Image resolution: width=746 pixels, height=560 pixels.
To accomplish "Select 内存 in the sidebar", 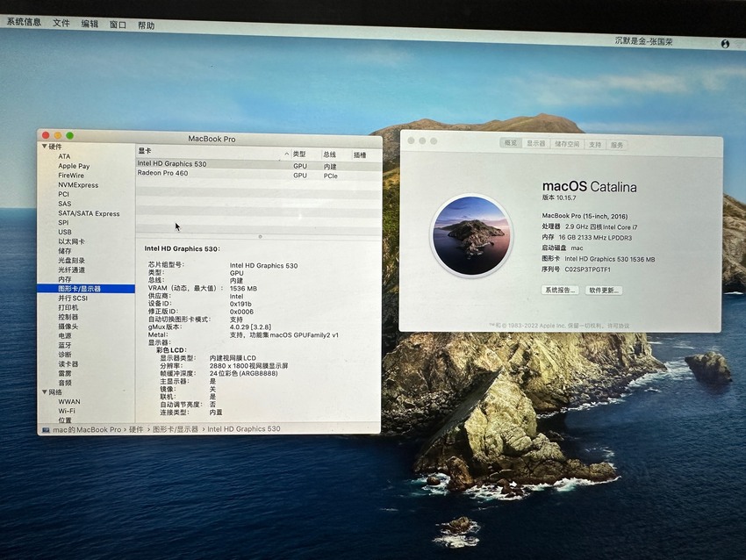I will 65,279.
